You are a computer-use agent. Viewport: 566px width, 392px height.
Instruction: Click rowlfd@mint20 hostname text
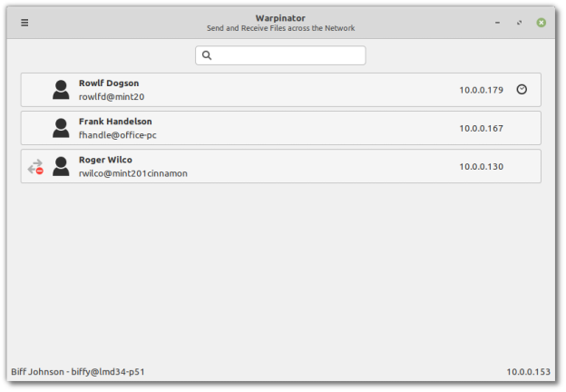(112, 96)
